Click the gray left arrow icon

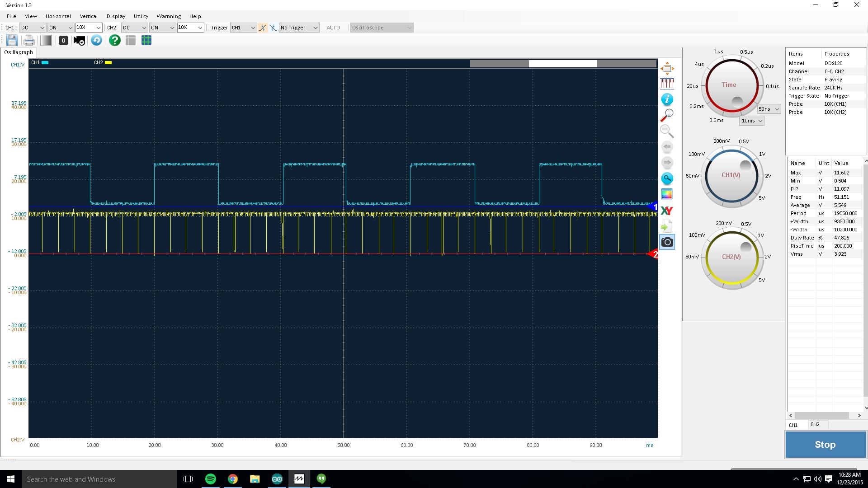[x=667, y=147]
